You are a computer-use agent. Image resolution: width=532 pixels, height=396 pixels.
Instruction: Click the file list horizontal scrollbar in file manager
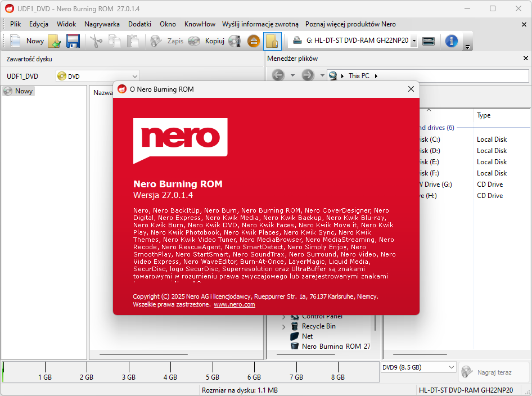coord(420,354)
